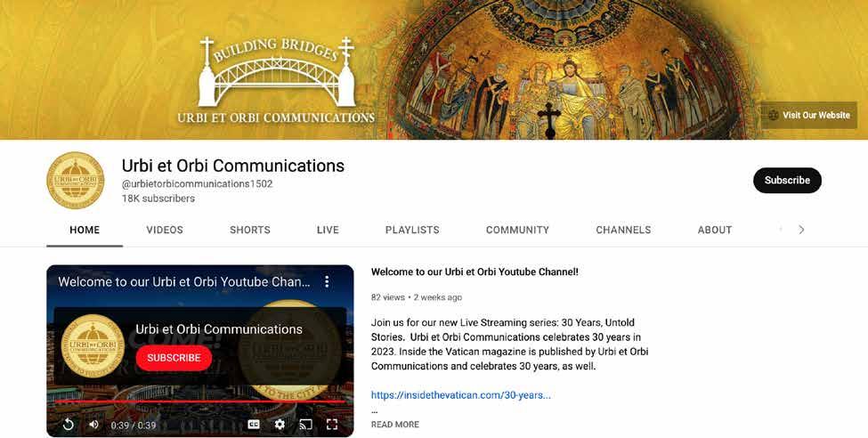Open the Visit Our Website banner link
The height and width of the screenshot is (438, 868).
pyautogui.click(x=808, y=115)
